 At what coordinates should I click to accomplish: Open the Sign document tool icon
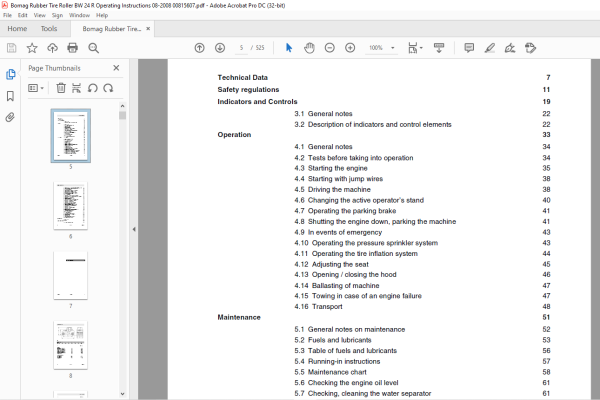click(510, 48)
